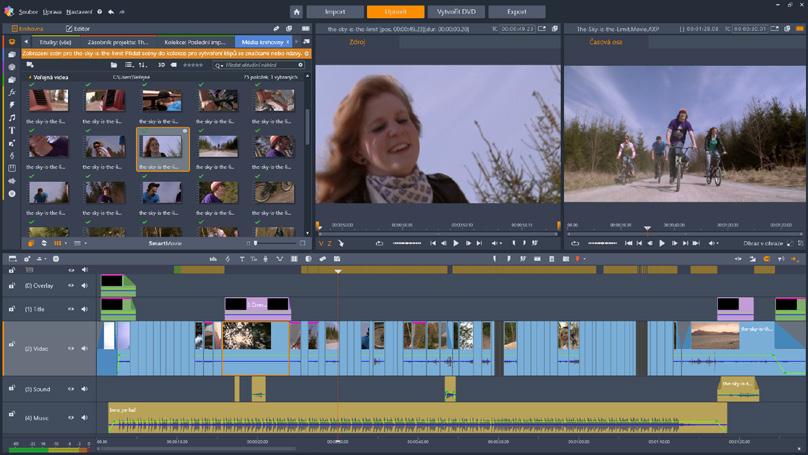Open the list view options dropdown

click(129, 65)
